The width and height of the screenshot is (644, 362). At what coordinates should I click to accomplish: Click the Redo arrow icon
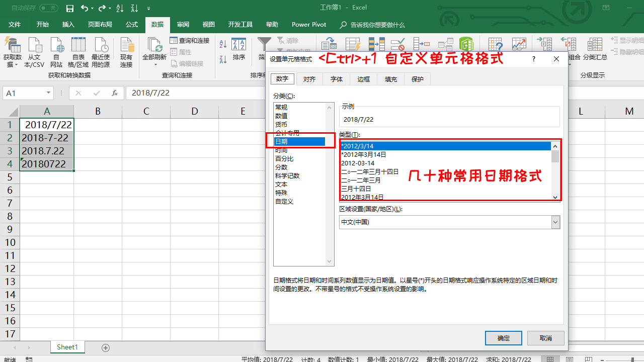pyautogui.click(x=102, y=8)
